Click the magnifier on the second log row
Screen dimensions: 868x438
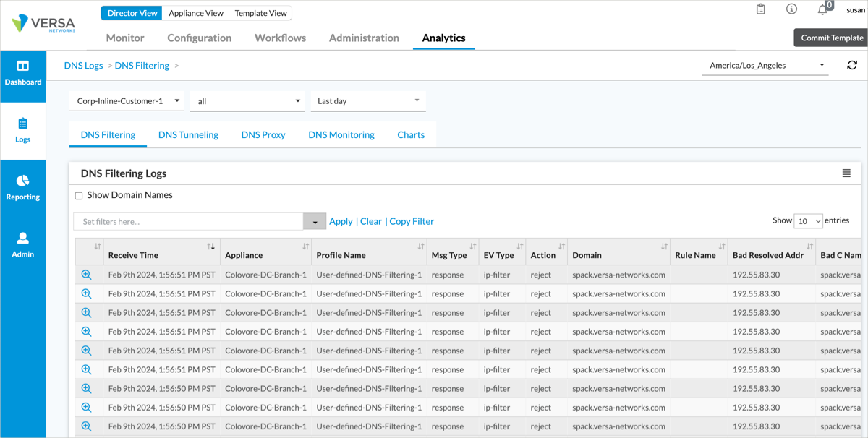click(x=87, y=293)
